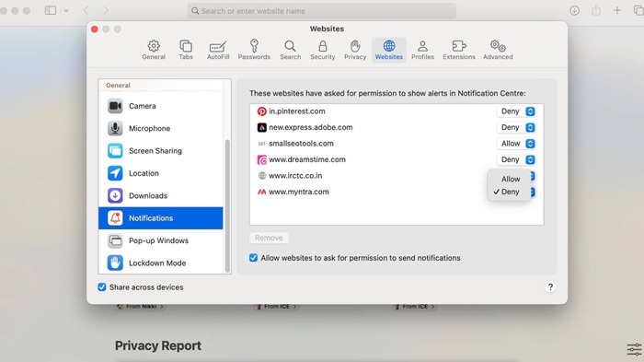644x362 pixels.
Task: Select in.pinterest.com row
Action: click(397, 111)
